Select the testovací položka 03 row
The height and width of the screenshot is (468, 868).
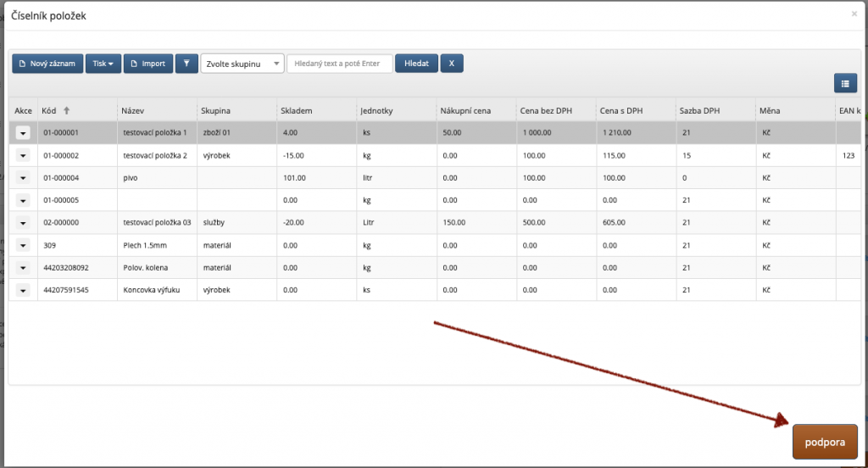[157, 223]
